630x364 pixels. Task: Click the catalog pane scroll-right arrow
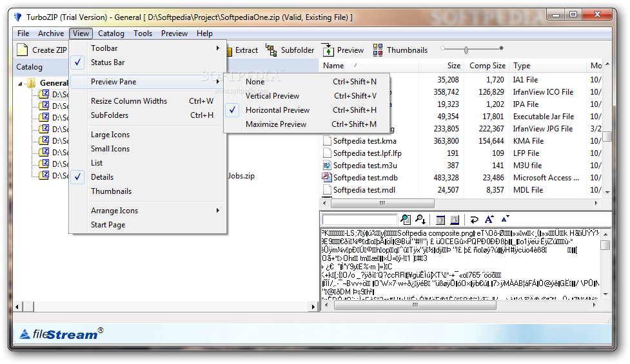313,307
